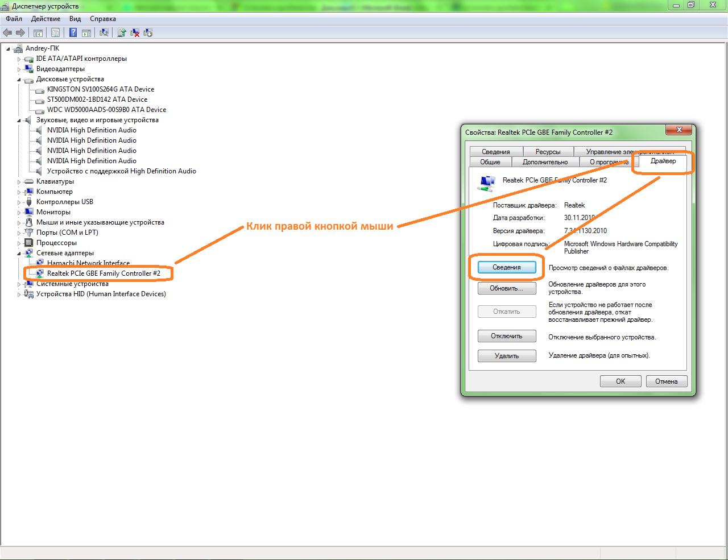Click the Uninstall device red-X icon
This screenshot has height=560, width=728.
135,33
